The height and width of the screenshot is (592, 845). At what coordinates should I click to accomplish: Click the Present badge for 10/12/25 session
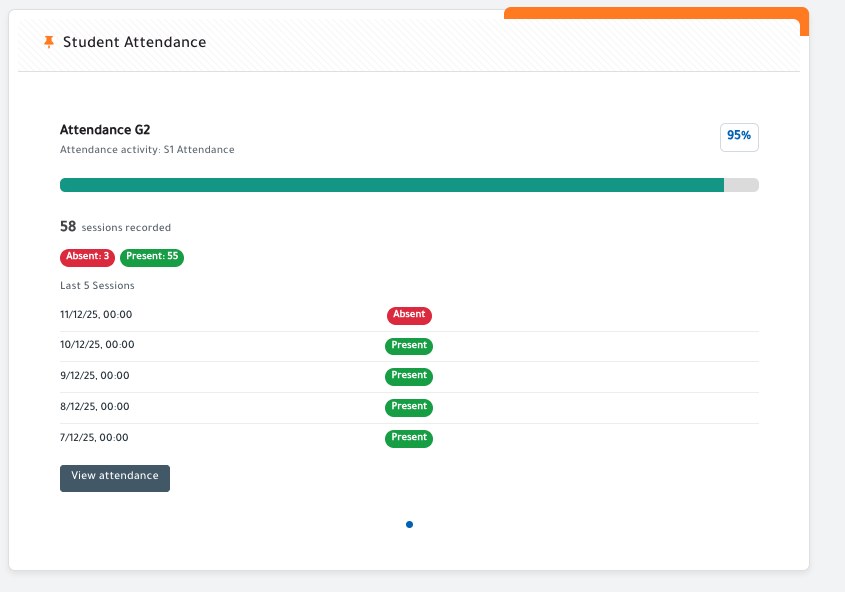409,346
